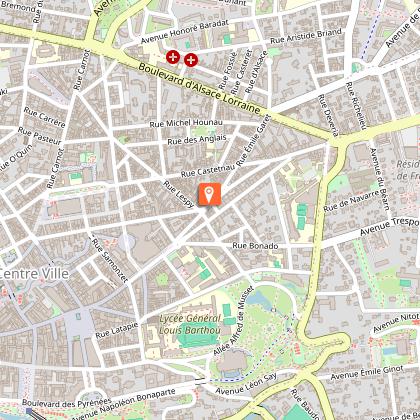Click the orange location pin marker

(x=209, y=194)
